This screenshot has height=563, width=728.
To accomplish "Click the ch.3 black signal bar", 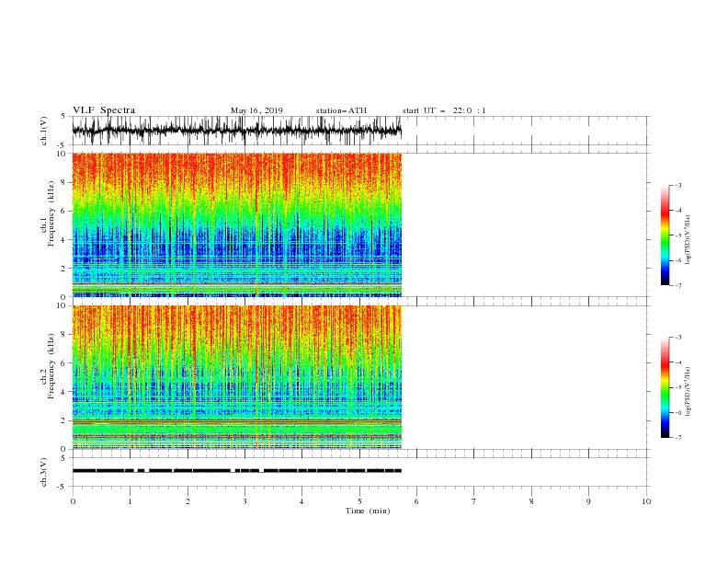I will coord(237,471).
